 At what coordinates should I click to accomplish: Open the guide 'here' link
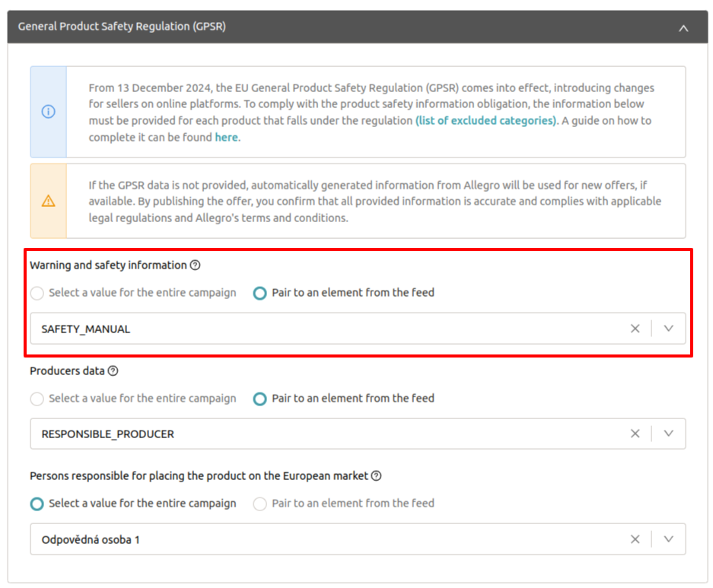click(x=226, y=138)
